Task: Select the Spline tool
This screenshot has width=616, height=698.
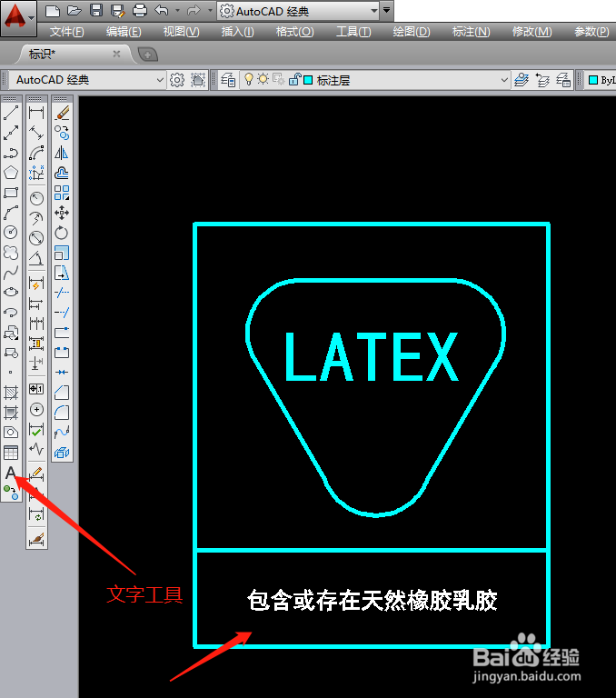Action: tap(11, 272)
